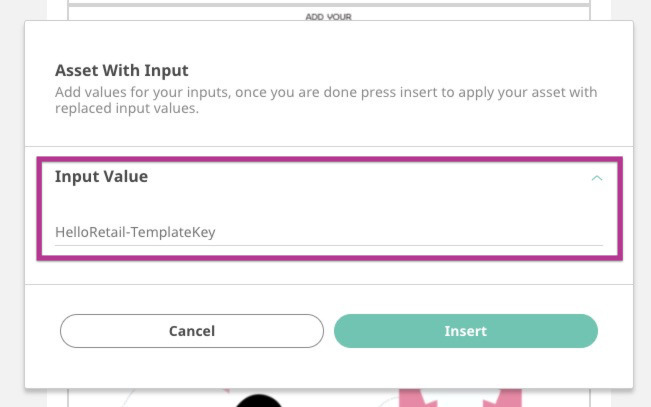Click the Asset With Input dialog title

(x=121, y=70)
